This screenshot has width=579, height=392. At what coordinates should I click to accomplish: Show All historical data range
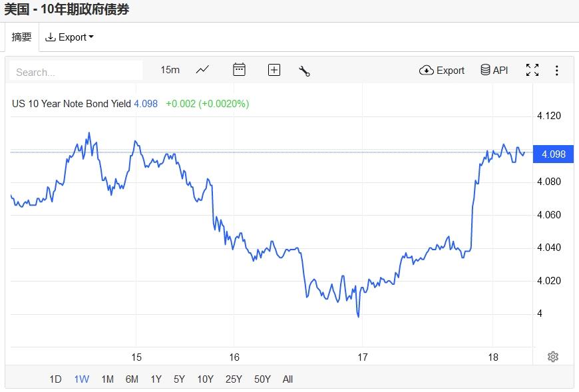(288, 379)
